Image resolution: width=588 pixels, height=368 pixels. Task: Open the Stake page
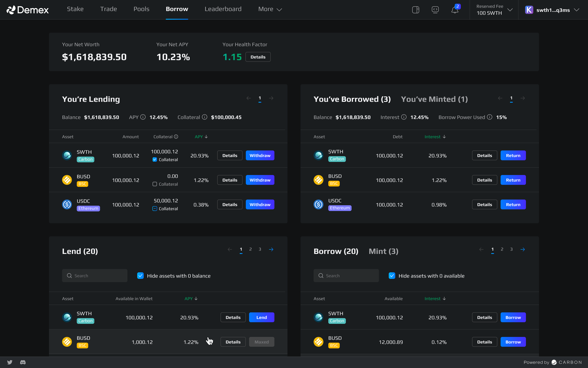coord(75,9)
